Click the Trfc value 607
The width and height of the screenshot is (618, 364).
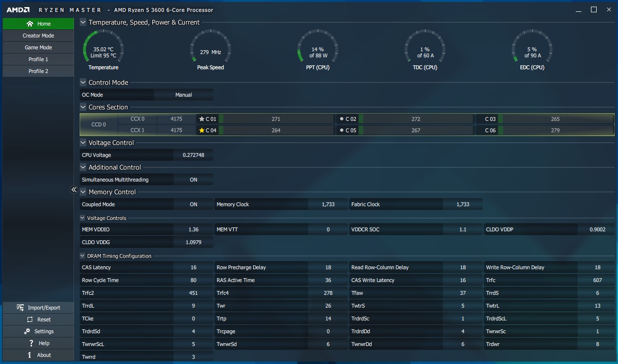(x=598, y=280)
